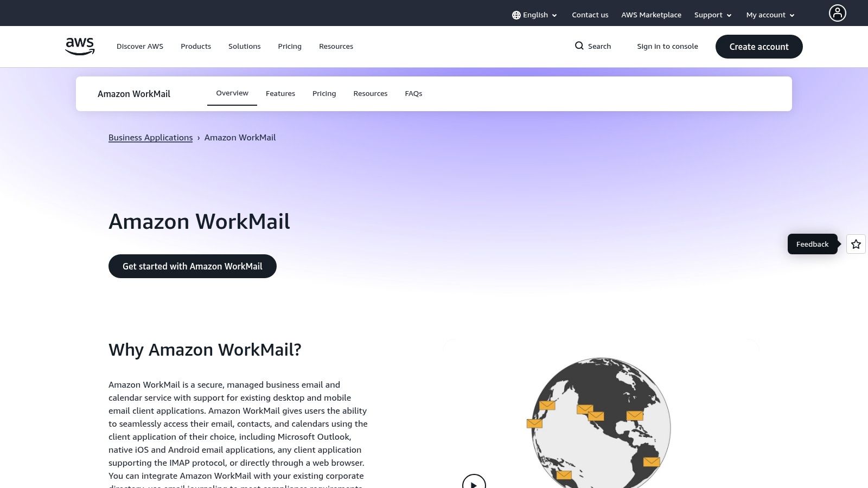Click the star favorites icon near Feedback
Screen dimensions: 868x488
[x=856, y=244]
